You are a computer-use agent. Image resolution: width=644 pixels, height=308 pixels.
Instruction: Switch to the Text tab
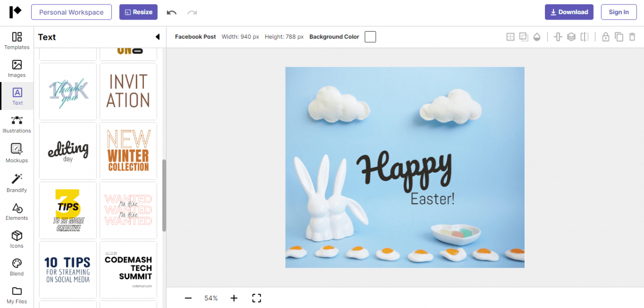pos(17,96)
